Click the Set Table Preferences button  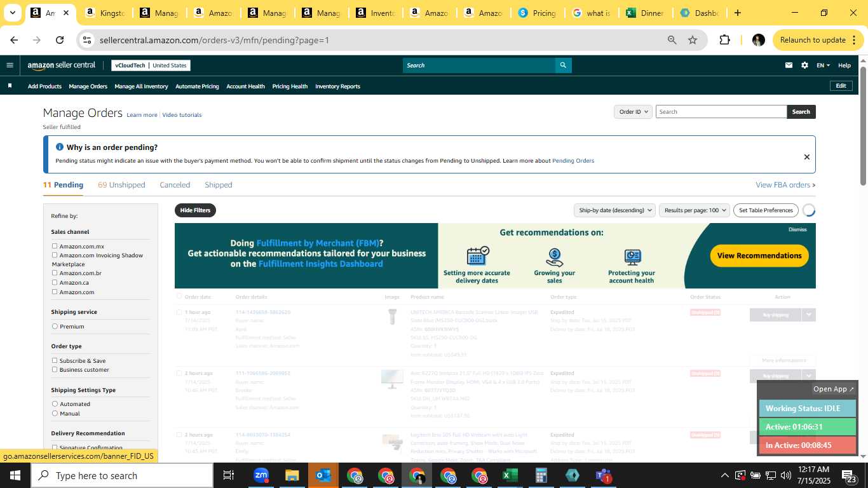coord(766,210)
